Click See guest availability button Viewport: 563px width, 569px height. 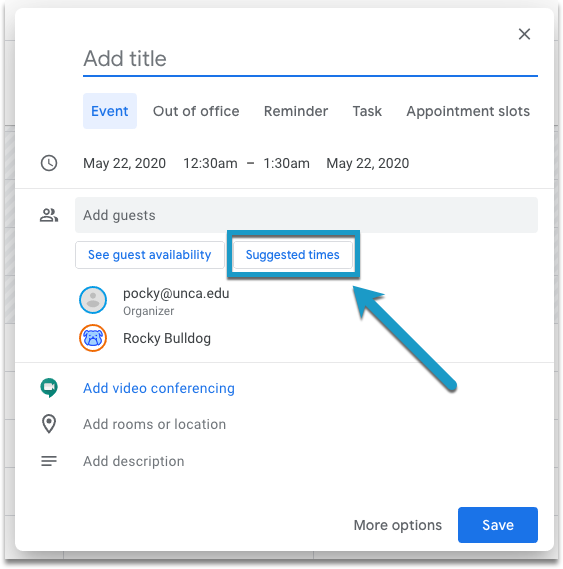(x=150, y=255)
